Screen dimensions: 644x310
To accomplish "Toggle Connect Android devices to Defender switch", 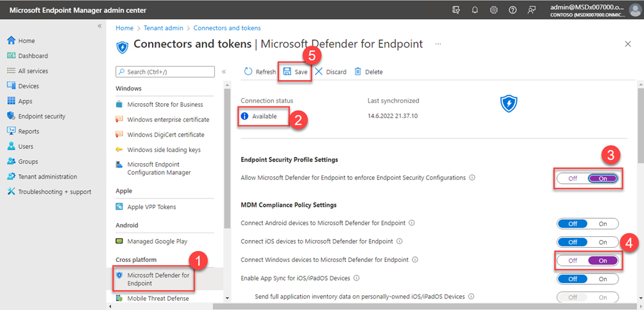I will 588,224.
